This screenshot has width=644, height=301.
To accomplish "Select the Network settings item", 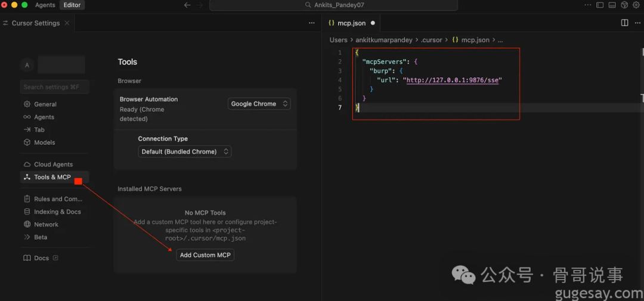I will click(x=46, y=225).
